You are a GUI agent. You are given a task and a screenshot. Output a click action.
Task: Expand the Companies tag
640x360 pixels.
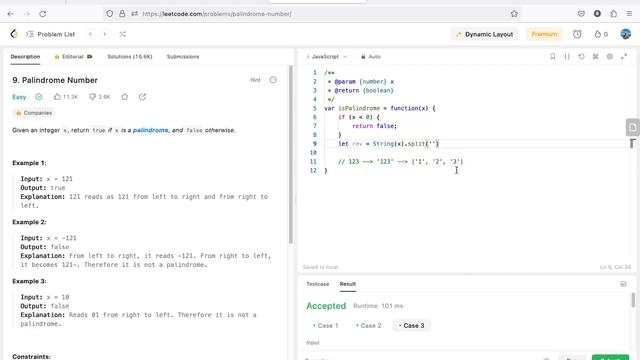33,113
